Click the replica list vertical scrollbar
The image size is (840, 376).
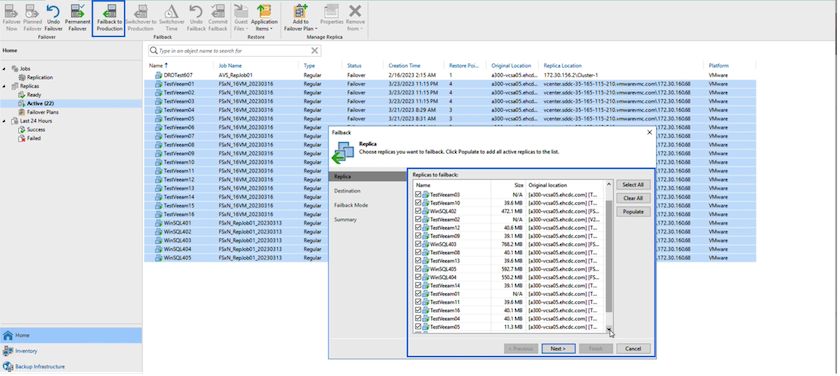coord(609,257)
